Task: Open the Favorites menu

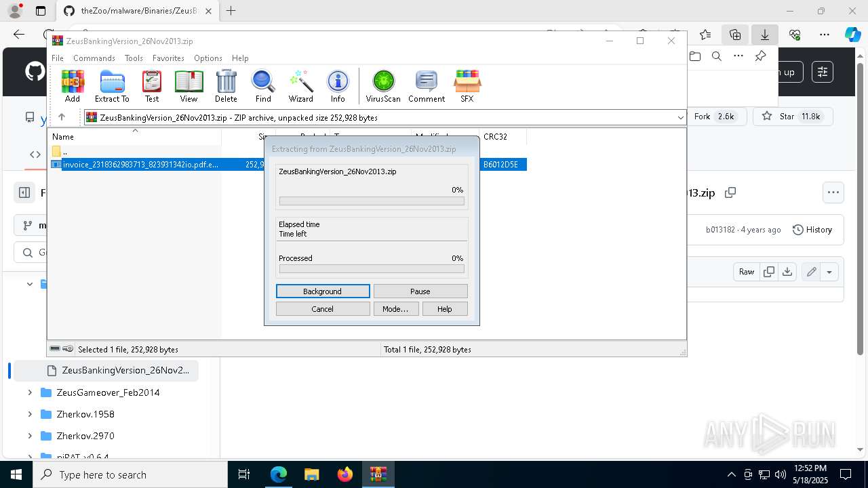Action: tap(168, 58)
